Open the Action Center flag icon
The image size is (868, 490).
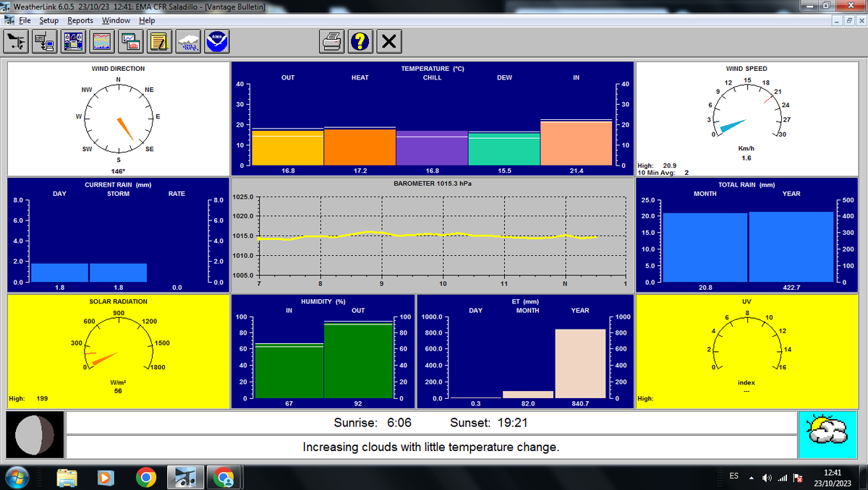tap(799, 478)
